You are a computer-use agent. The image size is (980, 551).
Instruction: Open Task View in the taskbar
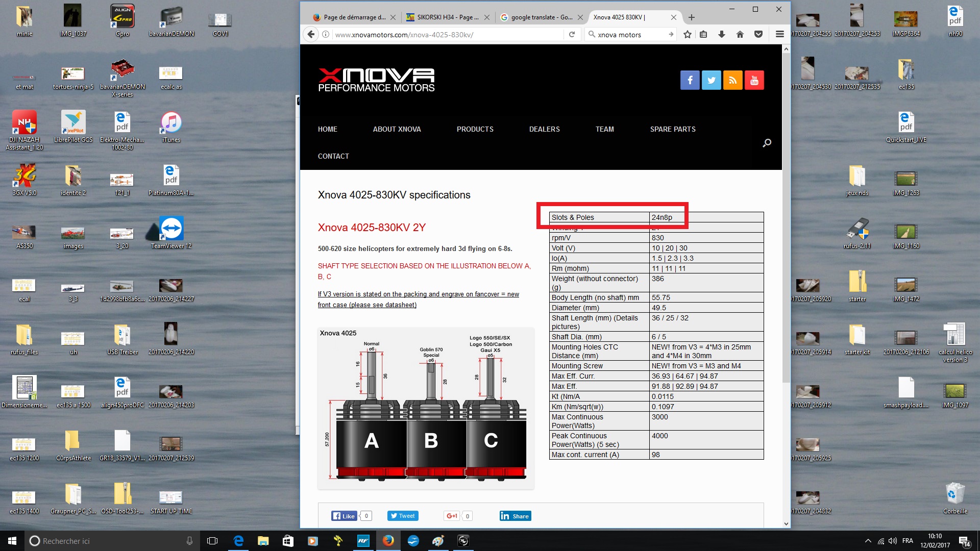(x=212, y=541)
